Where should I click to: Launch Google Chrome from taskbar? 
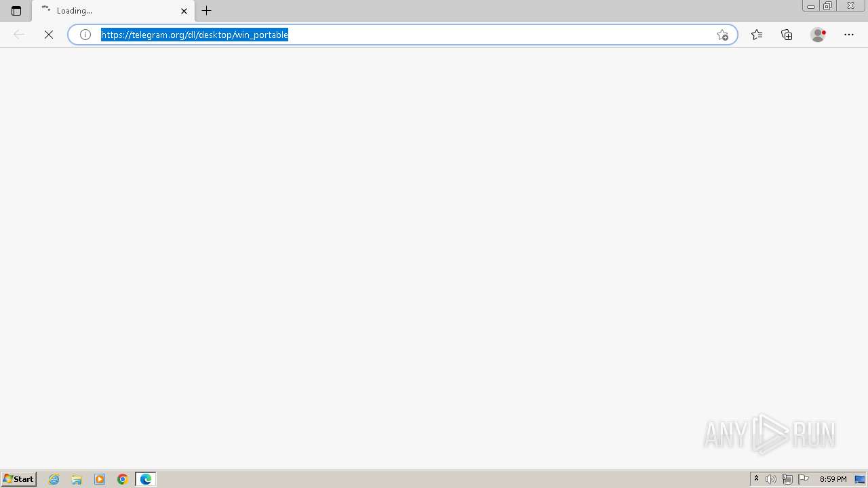(123, 479)
